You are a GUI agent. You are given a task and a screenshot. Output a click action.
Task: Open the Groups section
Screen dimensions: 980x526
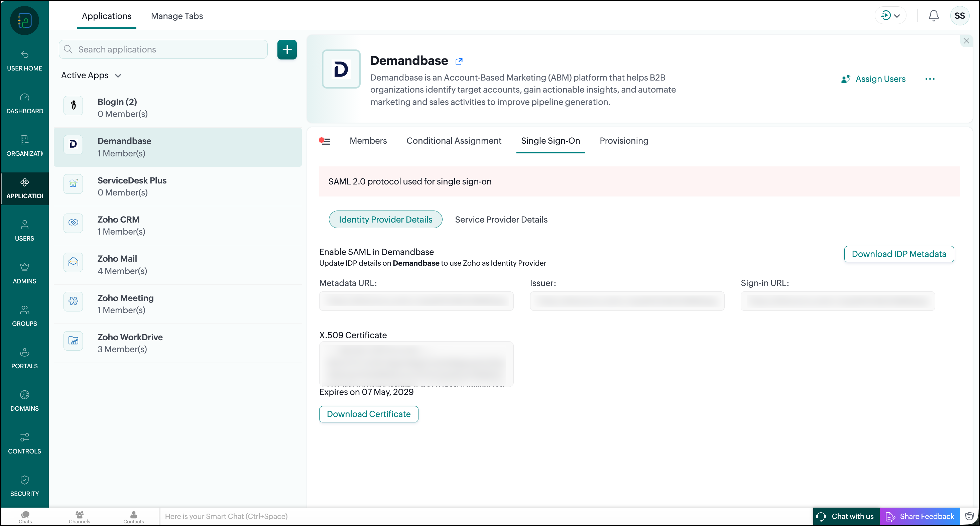(24, 316)
